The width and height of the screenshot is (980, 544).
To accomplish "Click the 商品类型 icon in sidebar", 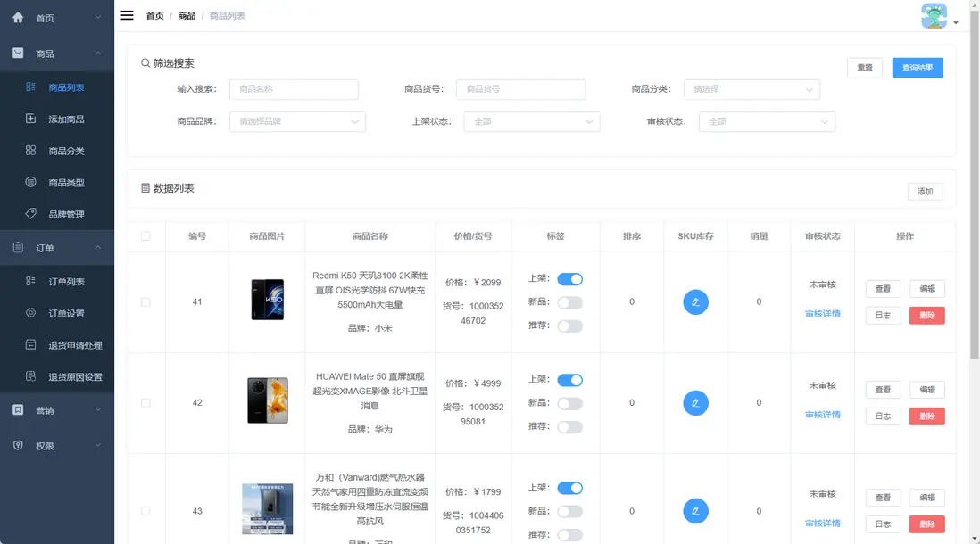I will (30, 183).
